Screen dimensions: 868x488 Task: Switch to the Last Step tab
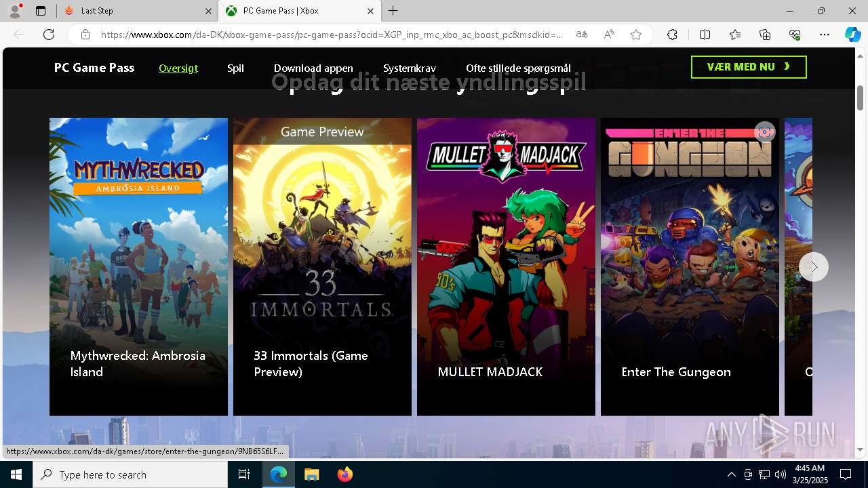(136, 11)
